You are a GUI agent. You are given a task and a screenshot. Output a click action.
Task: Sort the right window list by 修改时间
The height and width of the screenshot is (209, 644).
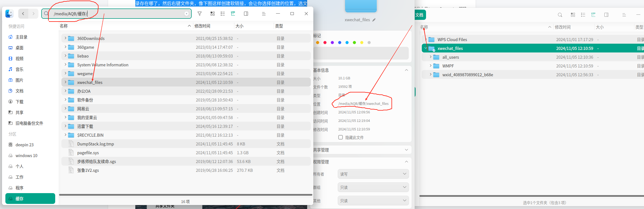click(563, 27)
